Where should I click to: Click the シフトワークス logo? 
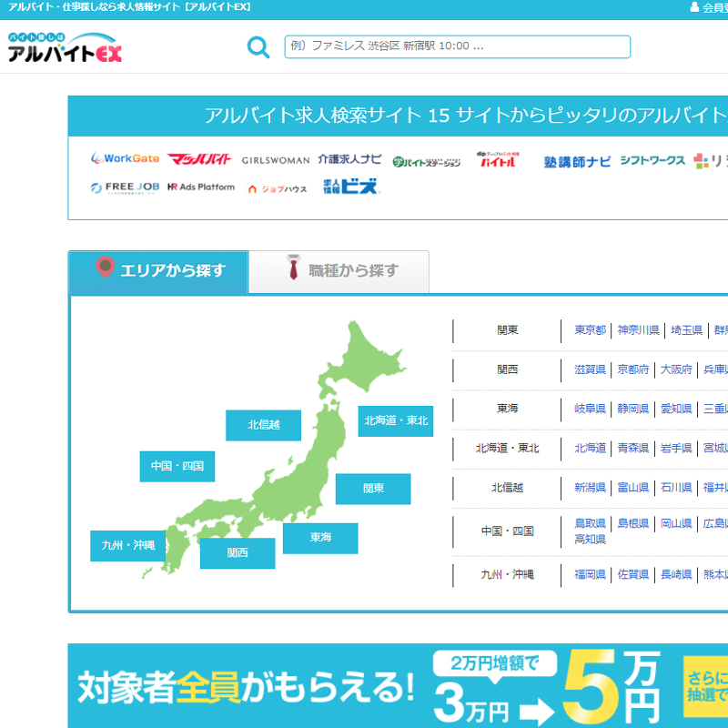point(652,160)
